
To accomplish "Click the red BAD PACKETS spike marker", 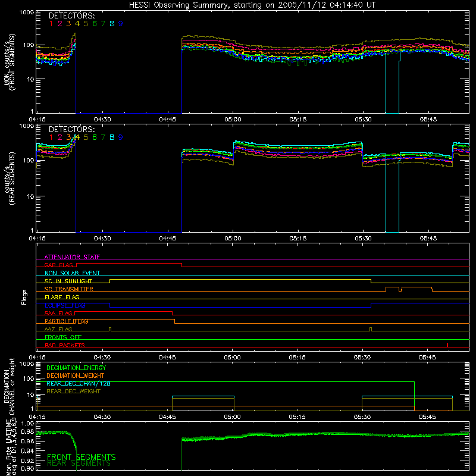I will click(x=447, y=345).
